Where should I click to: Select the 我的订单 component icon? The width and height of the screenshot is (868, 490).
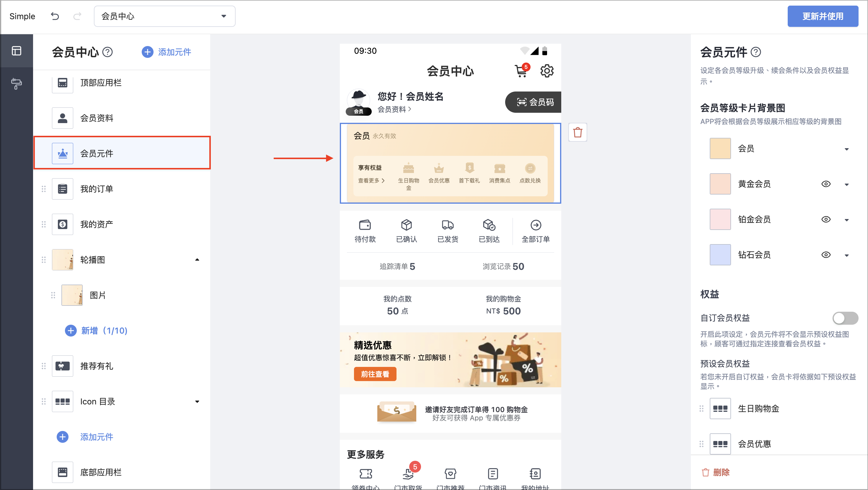(63, 189)
